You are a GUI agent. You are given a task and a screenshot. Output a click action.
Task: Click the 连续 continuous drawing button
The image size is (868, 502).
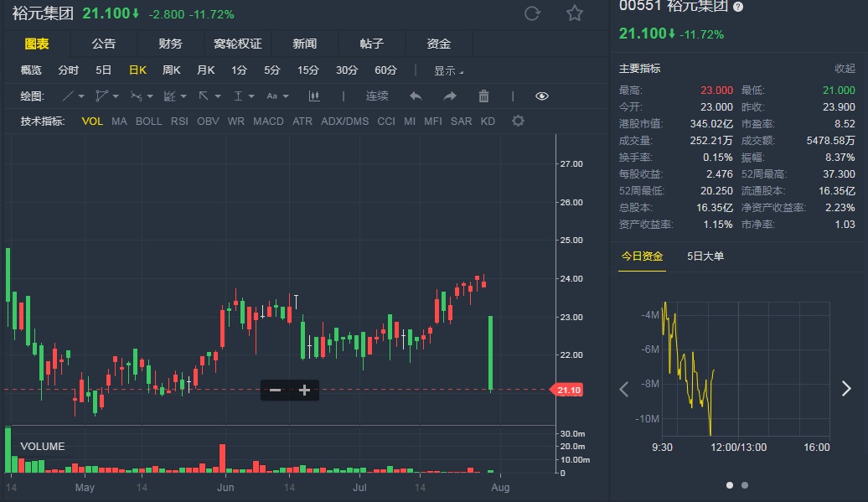(377, 96)
